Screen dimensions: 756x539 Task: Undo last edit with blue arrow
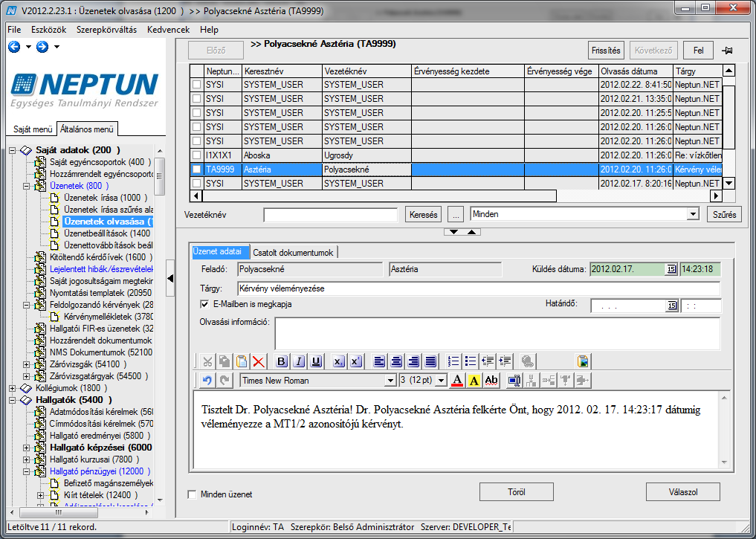(x=207, y=381)
